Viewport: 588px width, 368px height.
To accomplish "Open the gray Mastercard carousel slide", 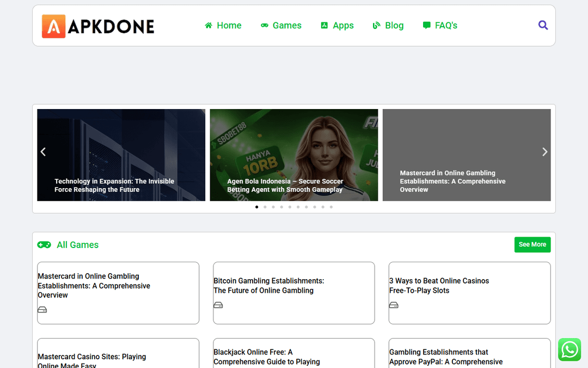I will click(467, 155).
